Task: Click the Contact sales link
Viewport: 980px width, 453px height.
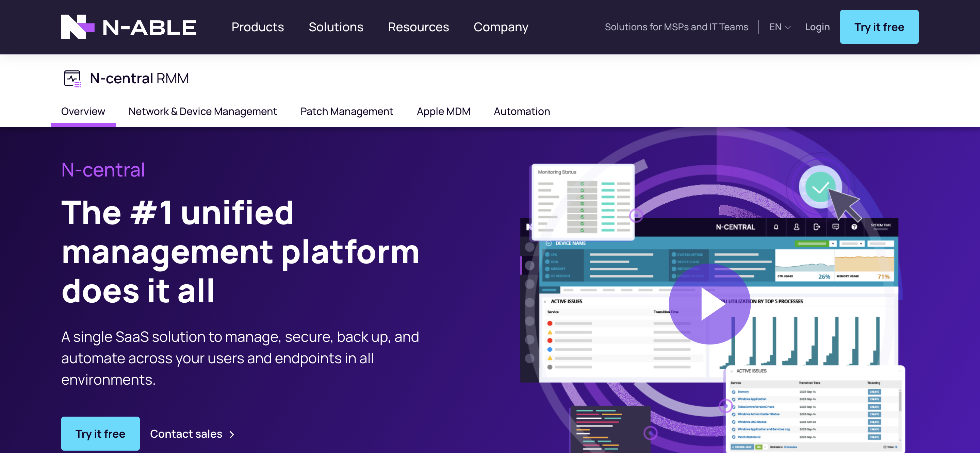Action: point(192,434)
